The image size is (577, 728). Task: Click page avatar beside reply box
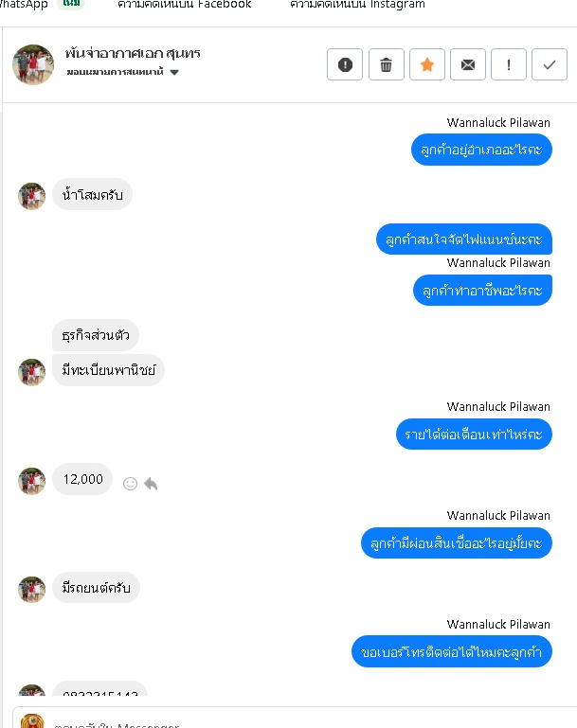point(32,721)
